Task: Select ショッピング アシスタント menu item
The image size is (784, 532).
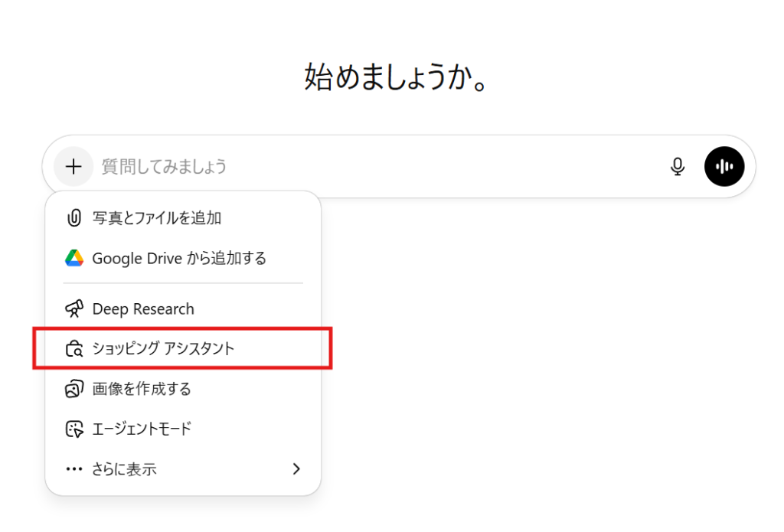Action: click(x=163, y=349)
